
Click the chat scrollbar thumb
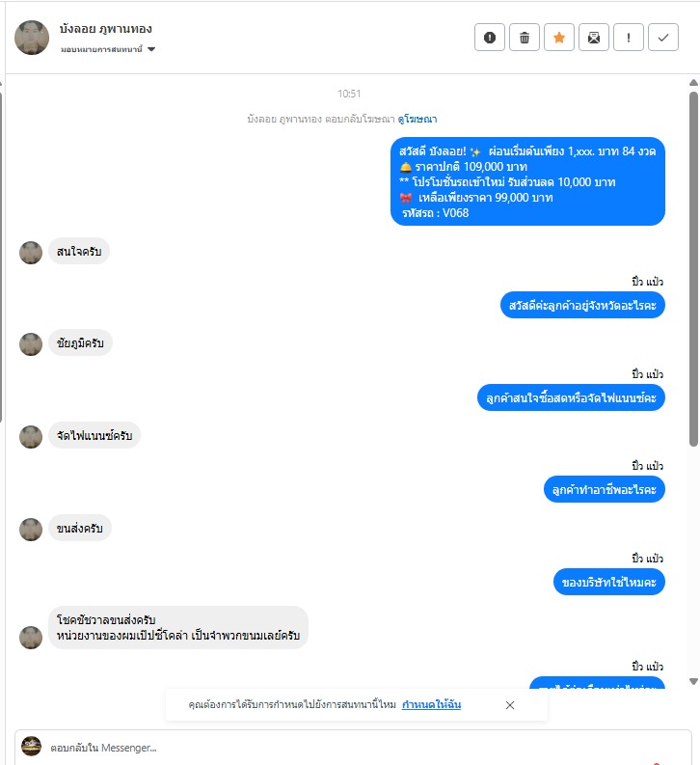pos(693,269)
